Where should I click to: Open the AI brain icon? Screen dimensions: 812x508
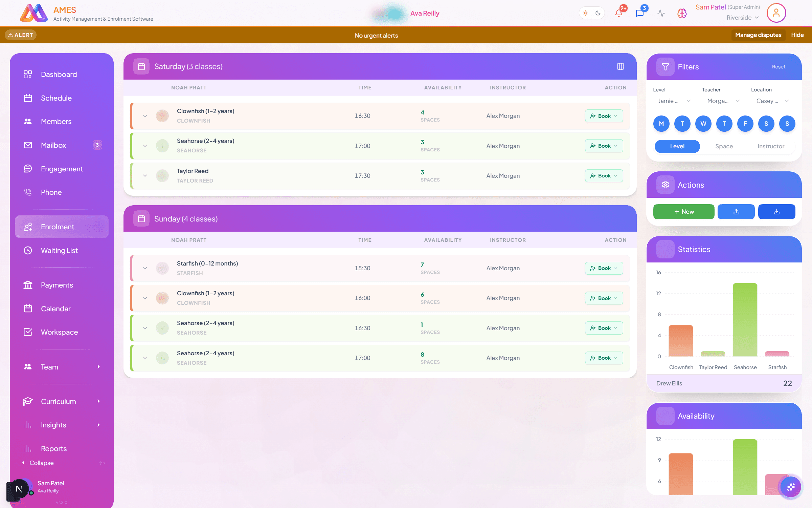(682, 13)
